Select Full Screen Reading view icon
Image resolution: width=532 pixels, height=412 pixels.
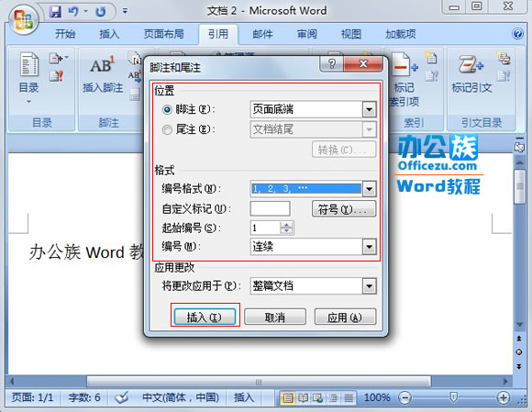(x=303, y=397)
